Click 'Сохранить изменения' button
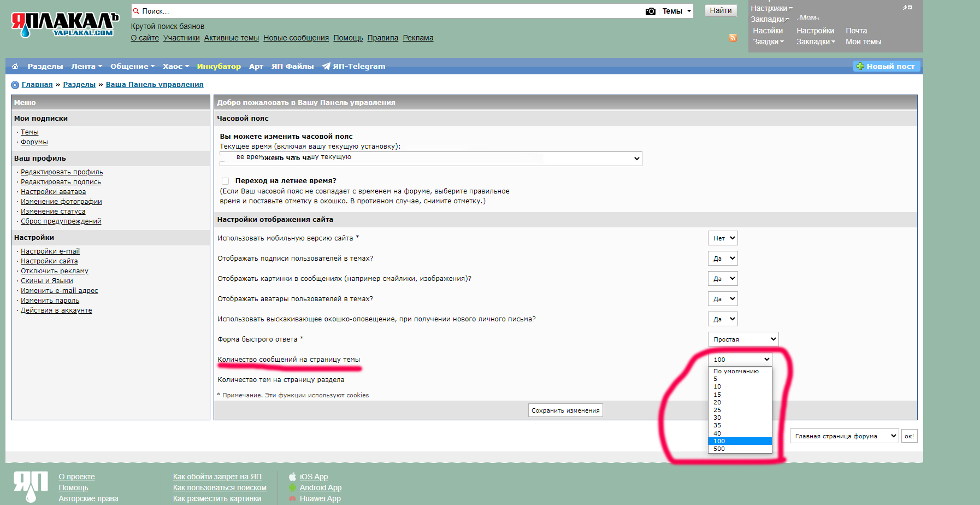The image size is (980, 505). click(x=565, y=410)
